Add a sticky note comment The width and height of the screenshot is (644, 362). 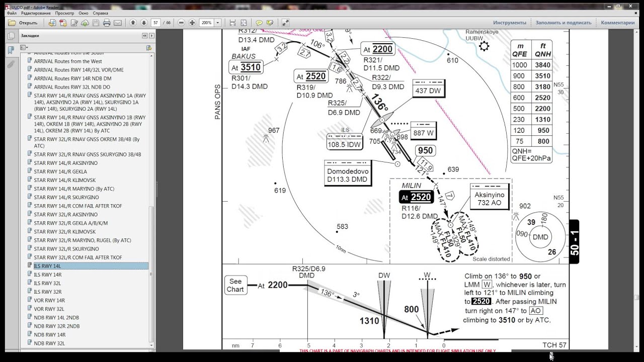pyautogui.click(x=259, y=23)
